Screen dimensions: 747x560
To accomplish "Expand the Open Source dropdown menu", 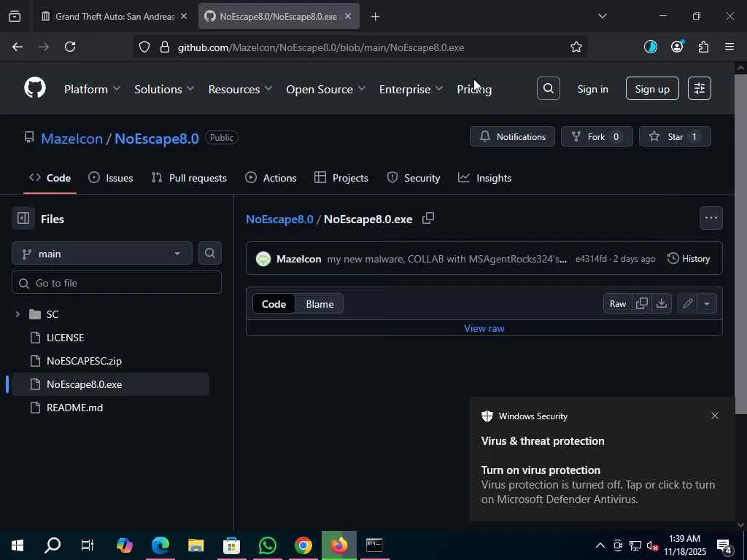I will pyautogui.click(x=326, y=89).
